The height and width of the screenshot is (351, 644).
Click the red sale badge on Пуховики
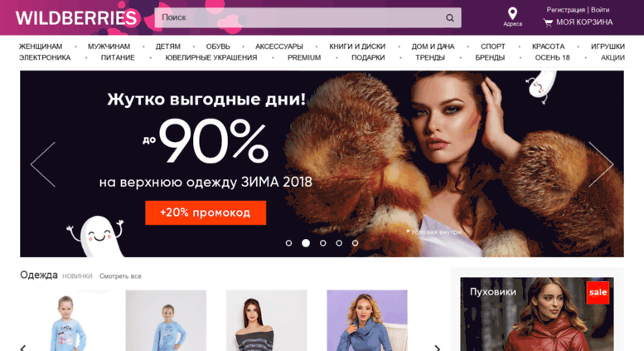598,292
